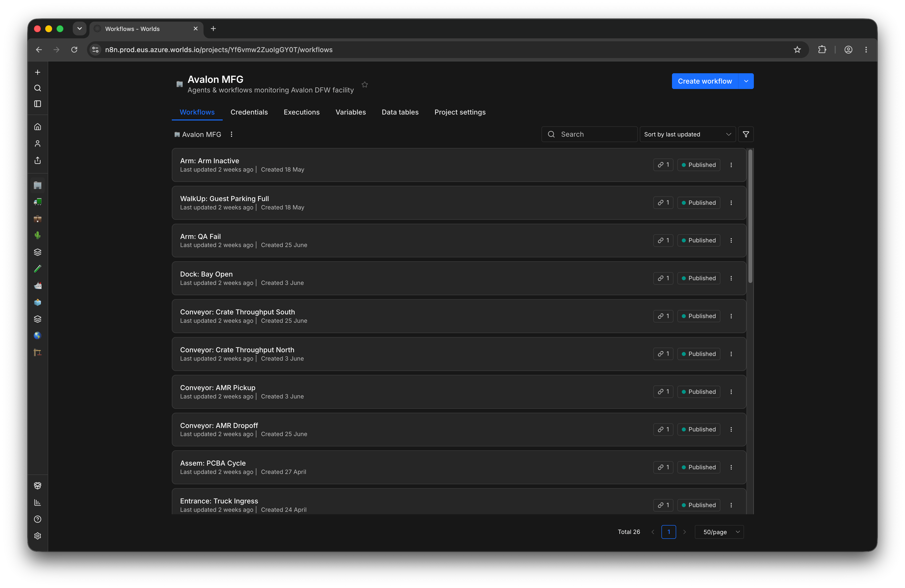Open the Conveyor: Crate Throughput South workflow
The image size is (905, 588).
(x=459, y=316)
